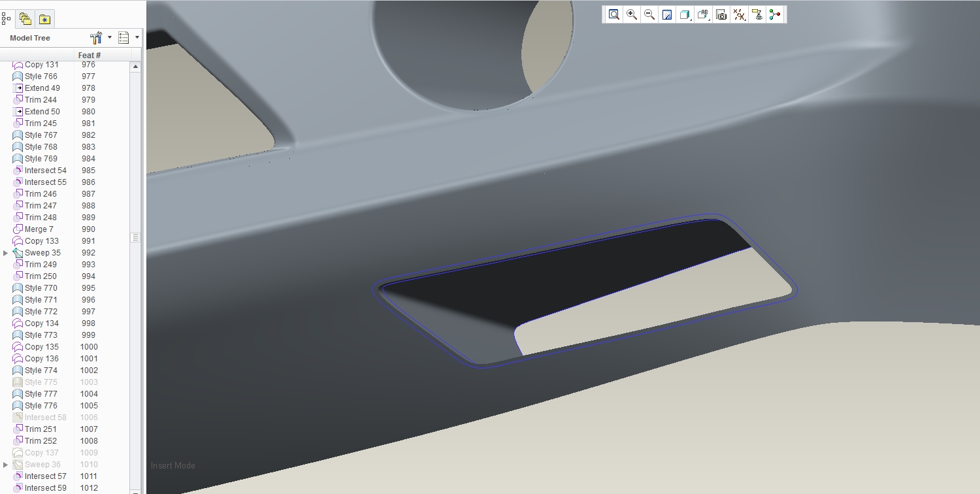Toggle the Spin Center icon
Screen dimensions: 980x494
tap(775, 14)
